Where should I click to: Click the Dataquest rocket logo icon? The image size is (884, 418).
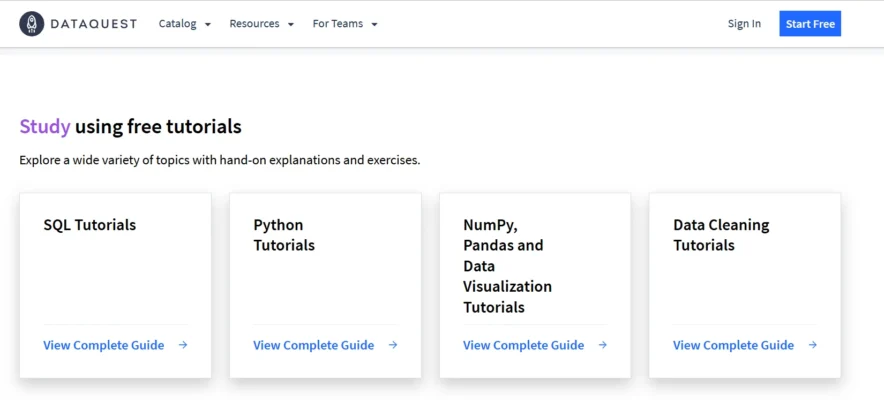32,24
